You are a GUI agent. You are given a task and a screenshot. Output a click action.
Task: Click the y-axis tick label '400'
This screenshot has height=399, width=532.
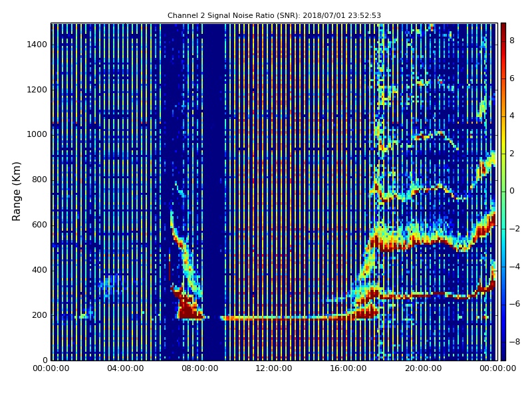point(39,270)
